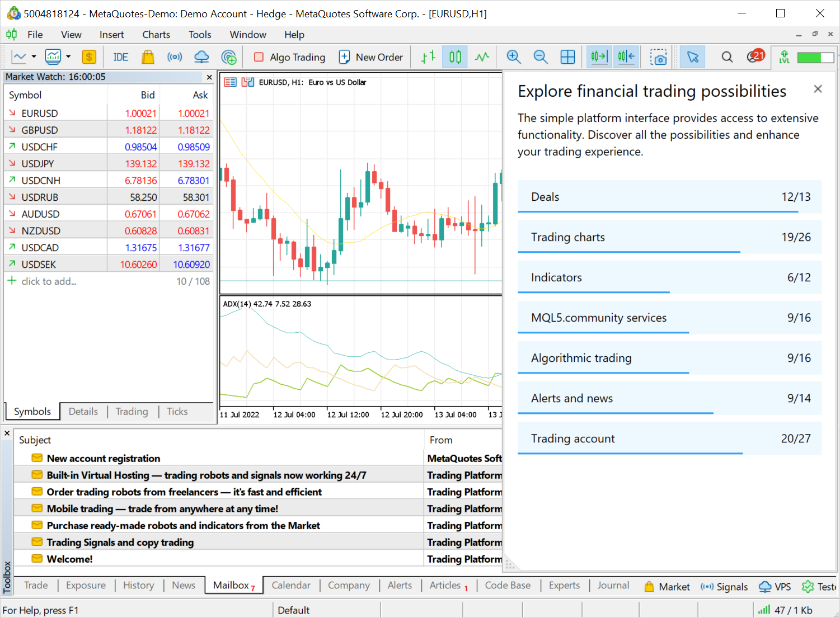Open the chart profiles dropdown
840x618 pixels.
tap(67, 56)
